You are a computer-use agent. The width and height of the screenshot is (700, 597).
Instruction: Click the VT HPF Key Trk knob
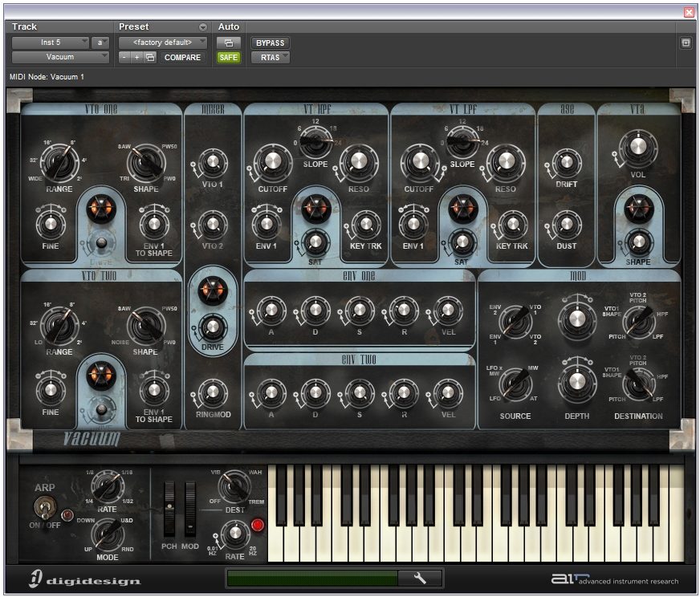click(x=365, y=224)
